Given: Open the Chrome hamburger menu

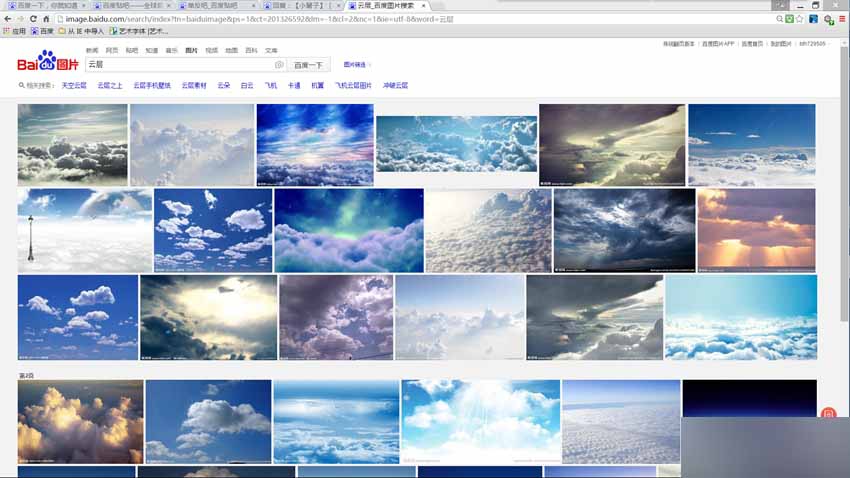Looking at the screenshot, I should coord(842,19).
